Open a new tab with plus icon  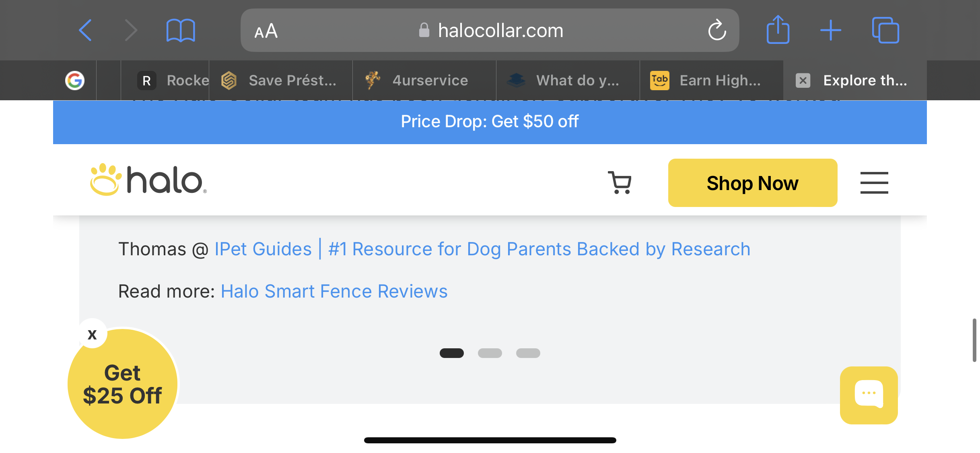[x=831, y=30]
